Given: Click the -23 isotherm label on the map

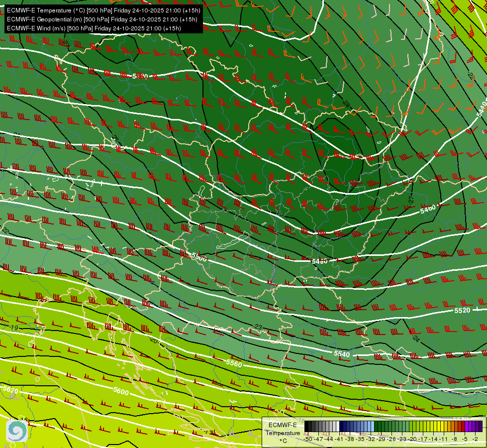Looking at the screenshot, I should (258, 327).
